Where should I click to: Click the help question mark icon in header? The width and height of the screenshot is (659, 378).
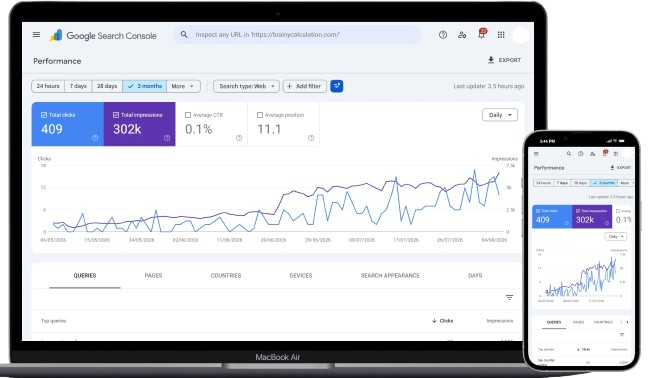[x=443, y=35]
